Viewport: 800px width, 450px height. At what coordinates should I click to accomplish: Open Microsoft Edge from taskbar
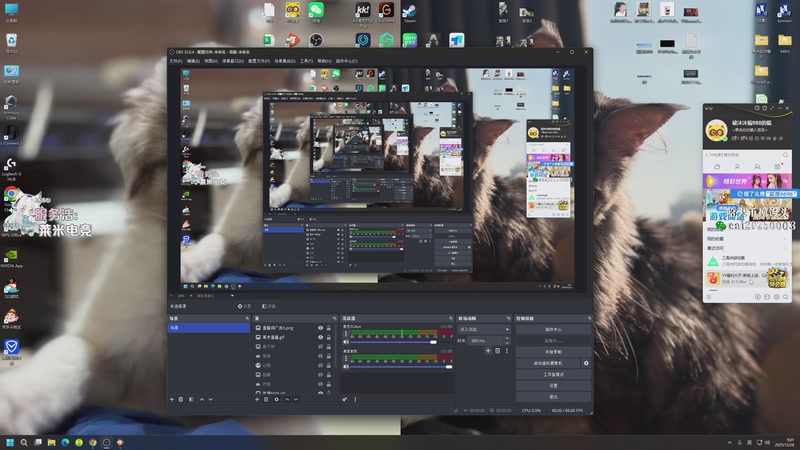65,442
